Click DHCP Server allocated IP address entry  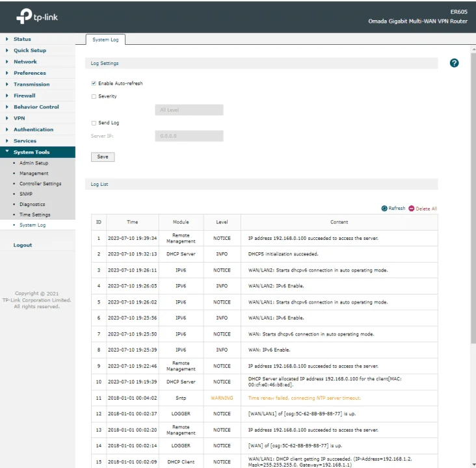tap(325, 382)
